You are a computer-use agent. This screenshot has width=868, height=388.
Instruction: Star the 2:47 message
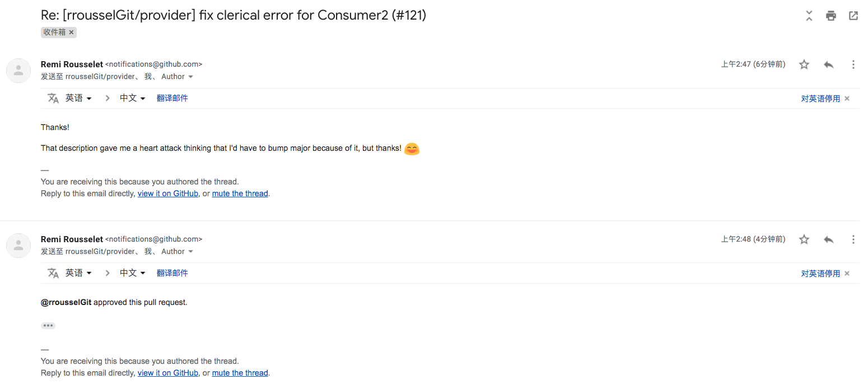[804, 64]
